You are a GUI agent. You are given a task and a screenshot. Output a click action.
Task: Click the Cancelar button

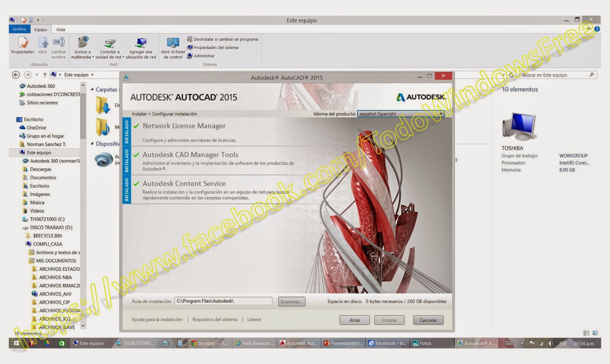click(x=428, y=320)
